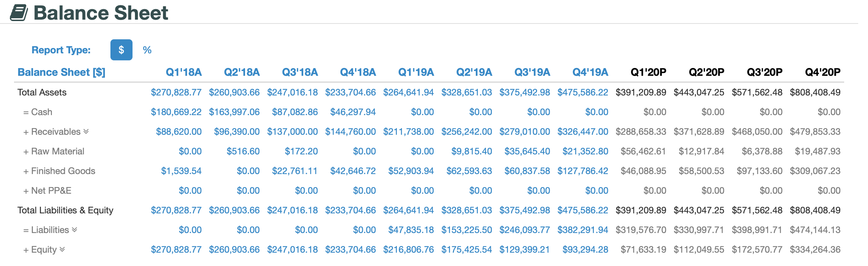The image size is (868, 266).
Task: Click the Liabilities double-chevron icon
Action: pyautogui.click(x=74, y=230)
